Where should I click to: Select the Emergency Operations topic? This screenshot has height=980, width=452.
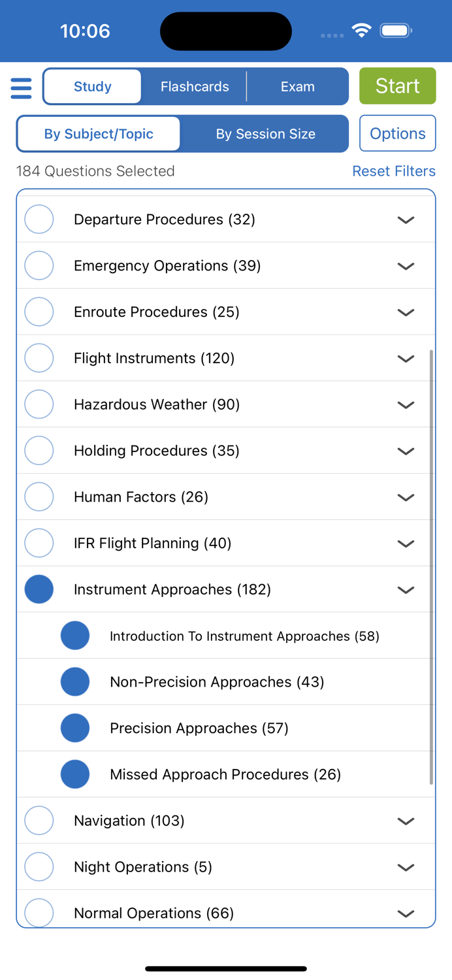click(x=39, y=265)
